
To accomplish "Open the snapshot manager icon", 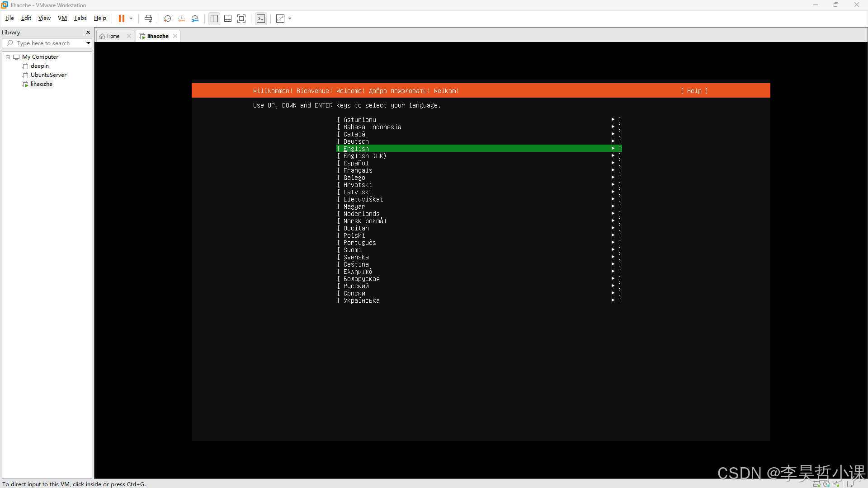I will tap(195, 19).
